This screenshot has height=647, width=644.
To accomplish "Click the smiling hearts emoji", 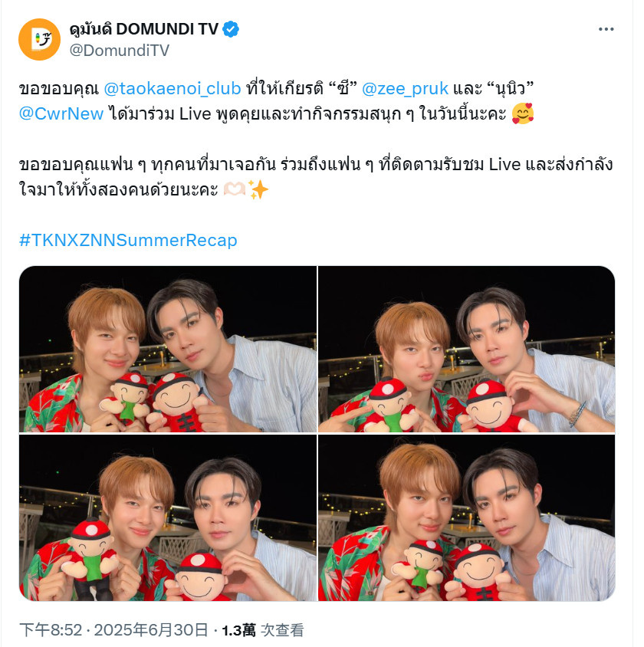I will pyautogui.click(x=523, y=113).
